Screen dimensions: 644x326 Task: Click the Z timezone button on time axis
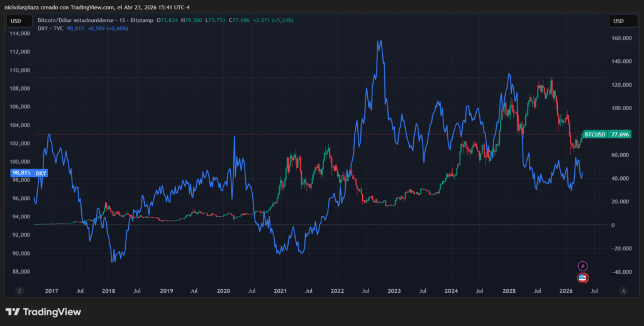point(18,291)
